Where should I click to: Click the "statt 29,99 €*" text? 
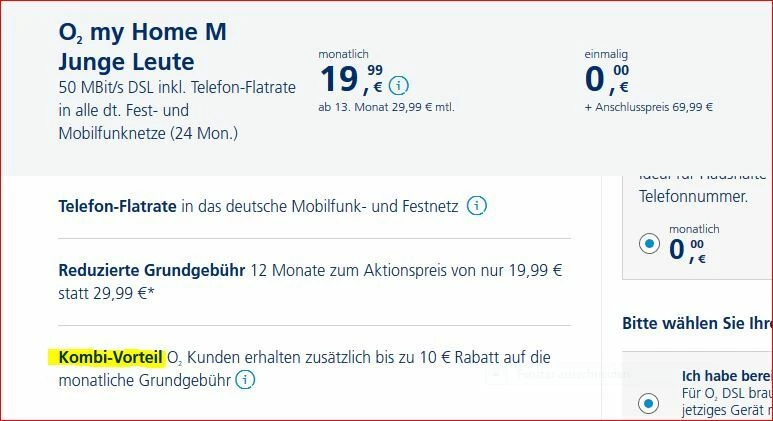click(106, 292)
